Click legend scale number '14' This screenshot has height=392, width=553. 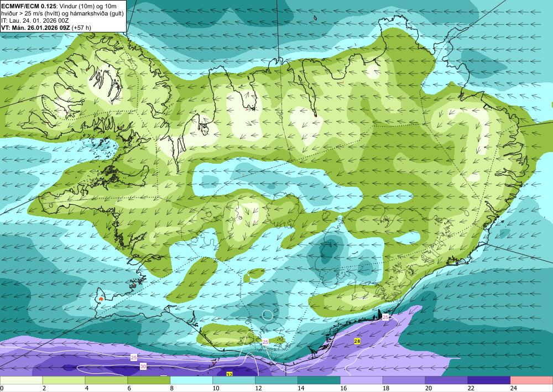click(301, 388)
